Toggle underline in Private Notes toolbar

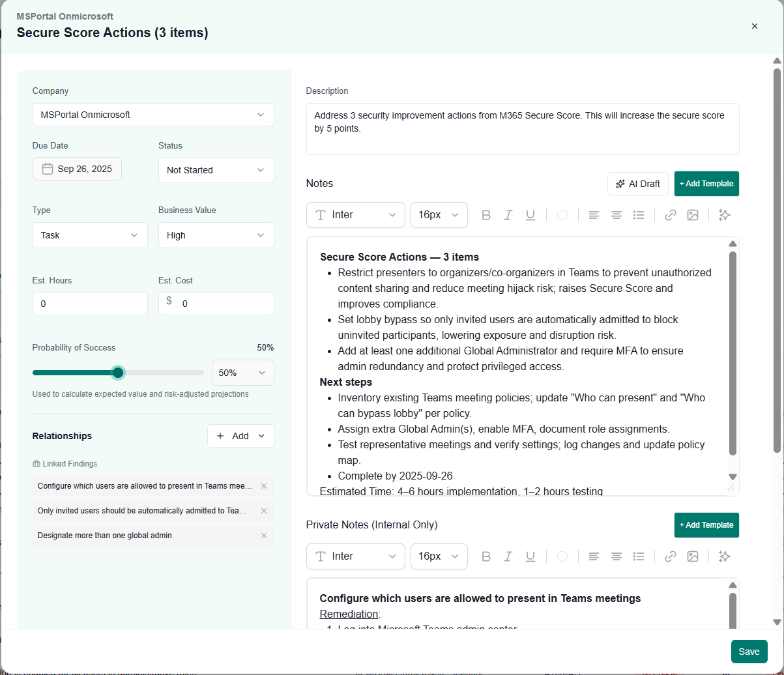click(x=530, y=556)
